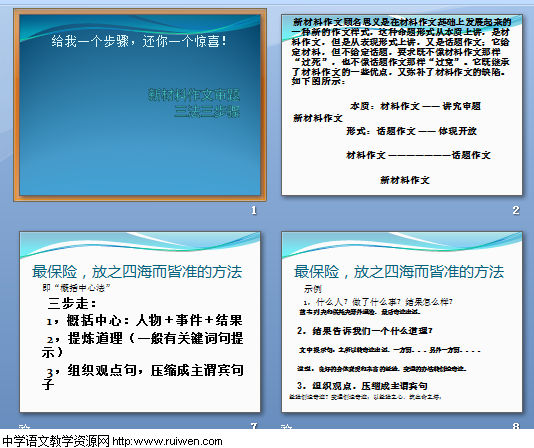Open the http:www.ruiwen.com watermark link
This screenshot has width=534, height=448.
point(167,441)
